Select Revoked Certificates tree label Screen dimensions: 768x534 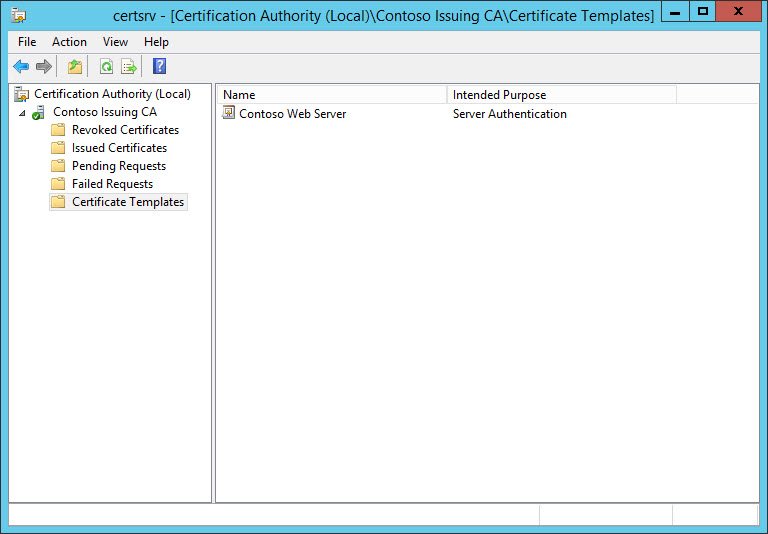point(125,130)
